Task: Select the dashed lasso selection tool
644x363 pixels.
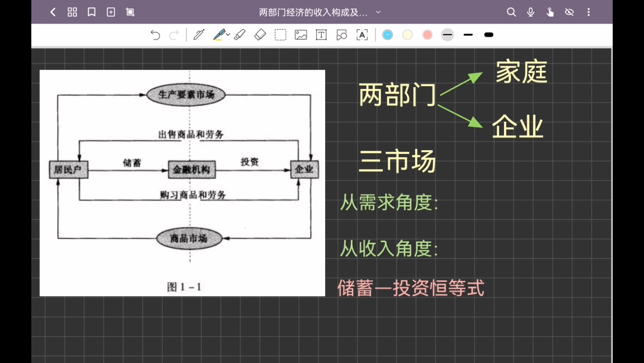Action: tap(280, 35)
